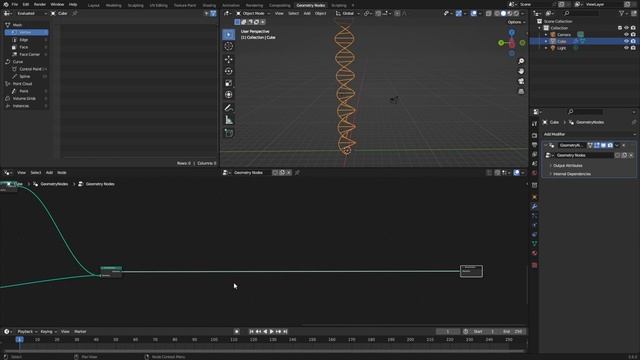Screen dimensions: 640x360
Task: Switch to the Layout workspace tab
Action: tap(93, 5)
